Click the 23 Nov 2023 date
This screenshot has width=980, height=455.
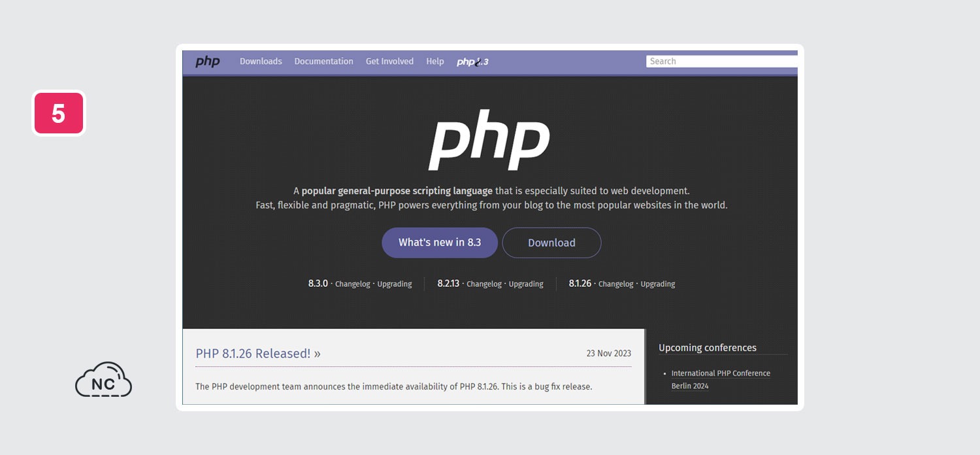pyautogui.click(x=609, y=354)
